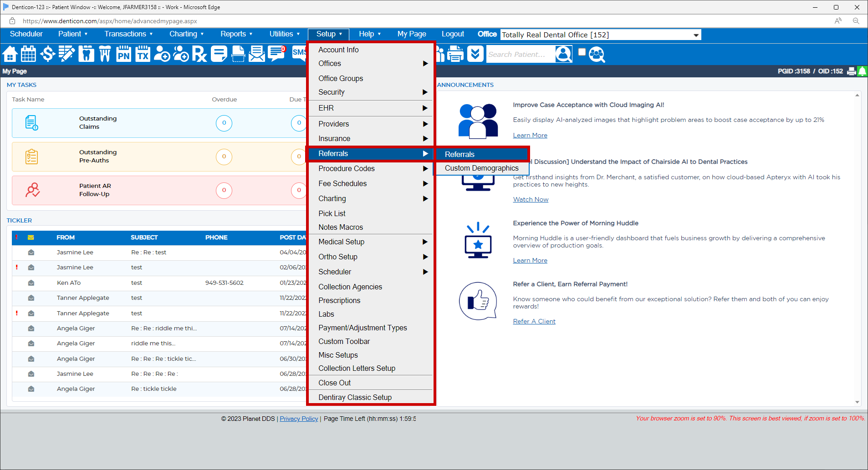Expand the Help menu
Viewport: 868px width, 470px height.
[370, 34]
